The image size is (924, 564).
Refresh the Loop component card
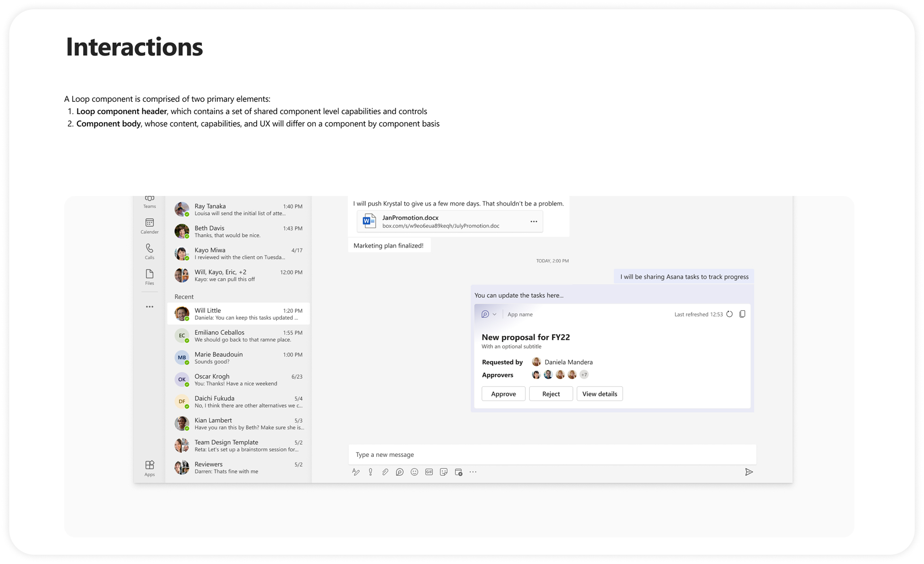(x=729, y=314)
